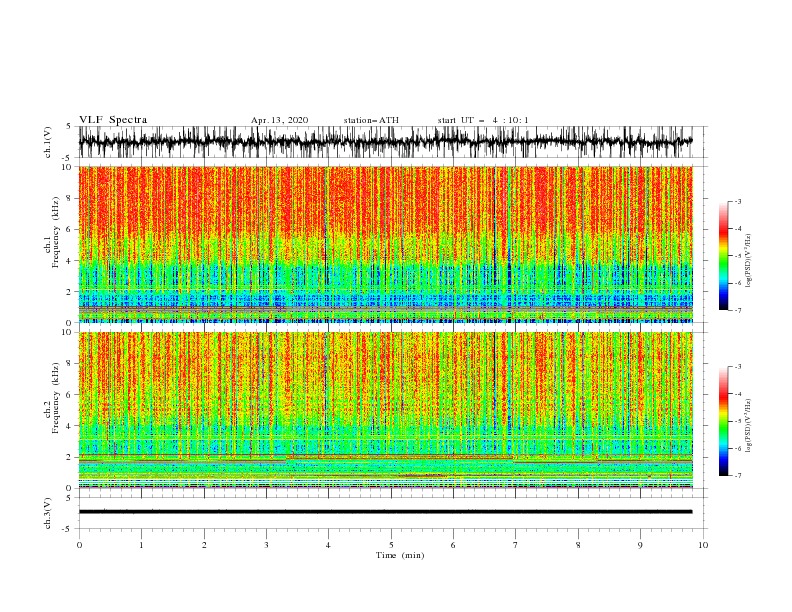Click the "ch.3(V)" axis label
Viewport: 792px width, 612px height.
48,513
